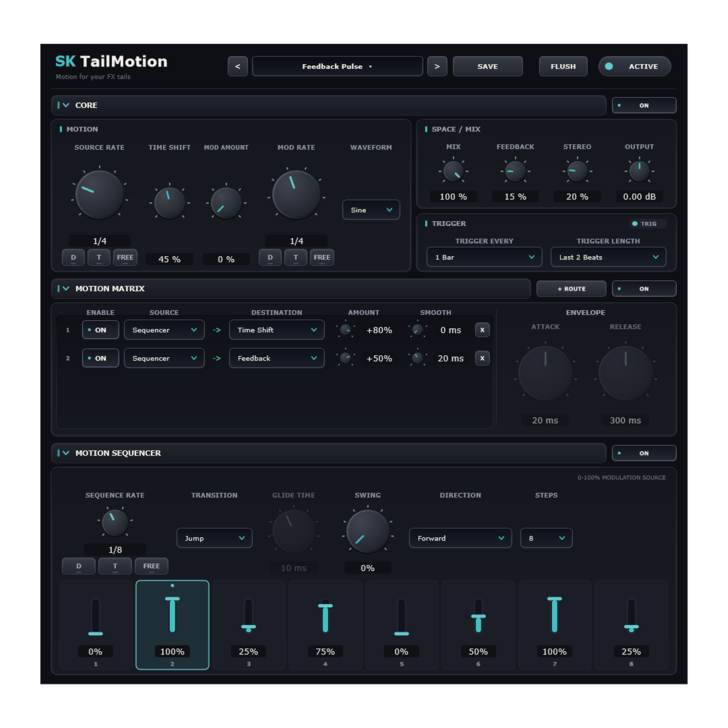Toggle the ACTIVE power switch
This screenshot has width=728, height=728.
click(x=634, y=66)
